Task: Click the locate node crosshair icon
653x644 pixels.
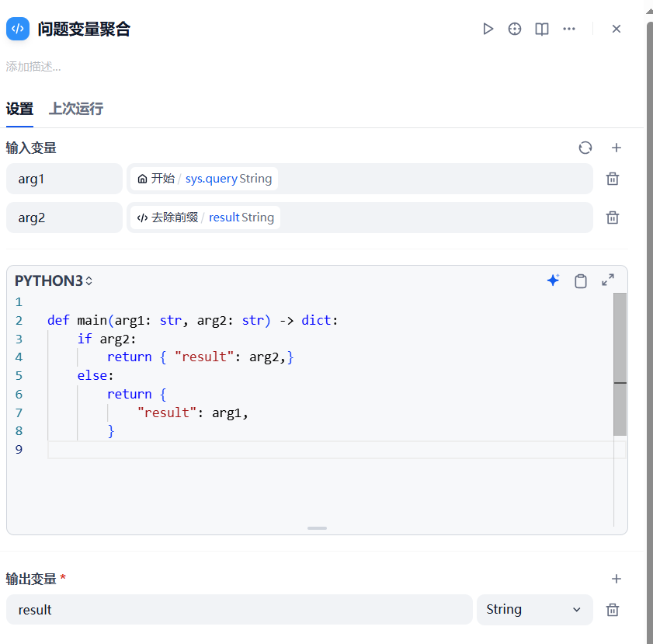Action: tap(515, 29)
